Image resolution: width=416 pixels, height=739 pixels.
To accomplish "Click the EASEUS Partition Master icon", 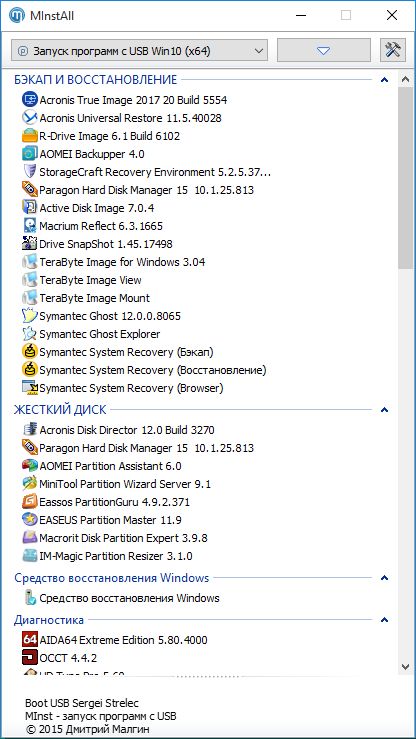I will (x=30, y=520).
